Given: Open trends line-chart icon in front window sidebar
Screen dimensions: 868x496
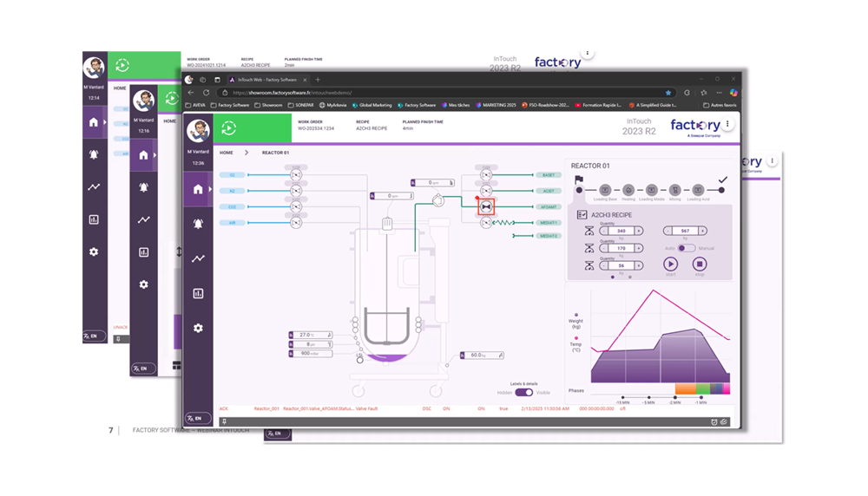Looking at the screenshot, I should pos(198,258).
